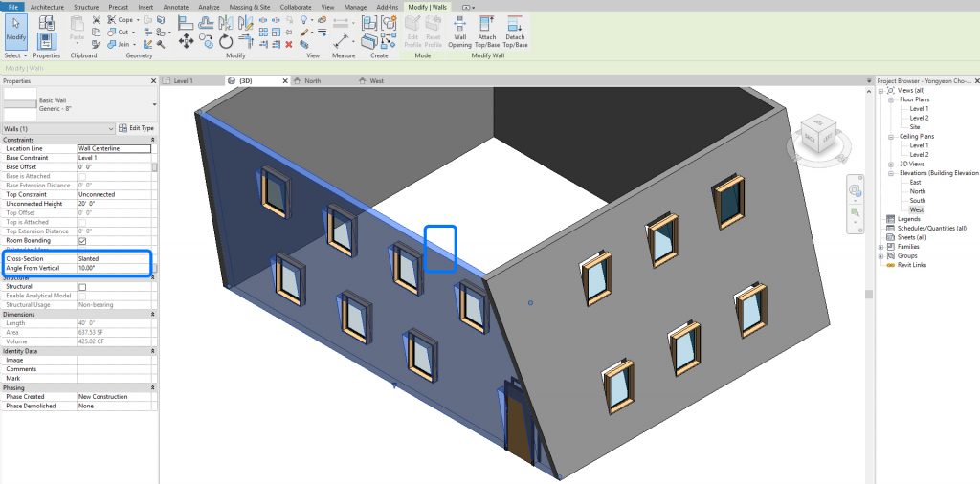The image size is (980, 484).
Task: Select the Align tool in Modify panel
Action: [186, 24]
